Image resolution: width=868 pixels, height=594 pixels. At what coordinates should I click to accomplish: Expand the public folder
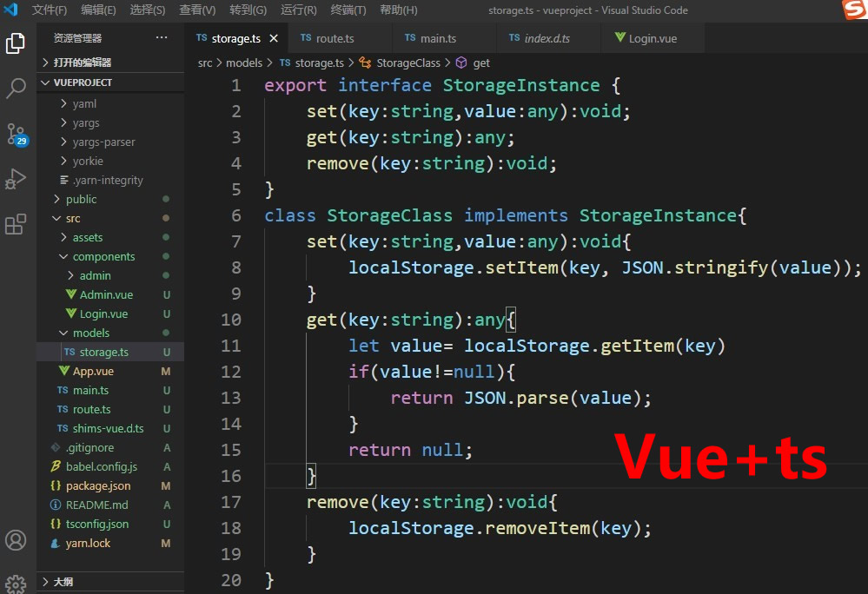110,199
